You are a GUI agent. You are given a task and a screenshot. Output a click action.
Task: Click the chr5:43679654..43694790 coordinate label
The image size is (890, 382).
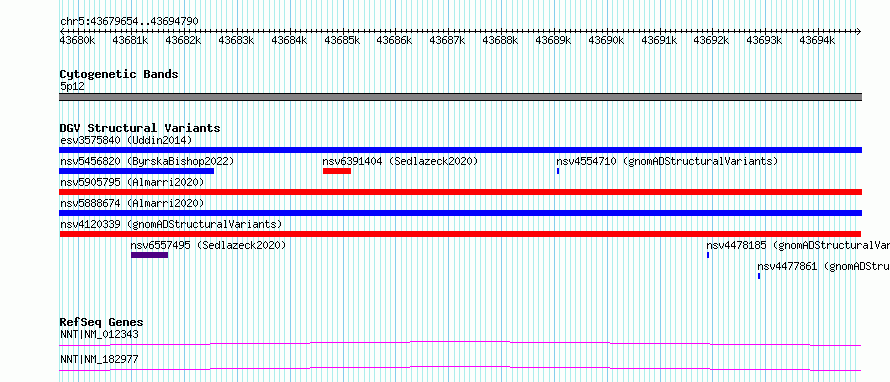click(x=129, y=22)
